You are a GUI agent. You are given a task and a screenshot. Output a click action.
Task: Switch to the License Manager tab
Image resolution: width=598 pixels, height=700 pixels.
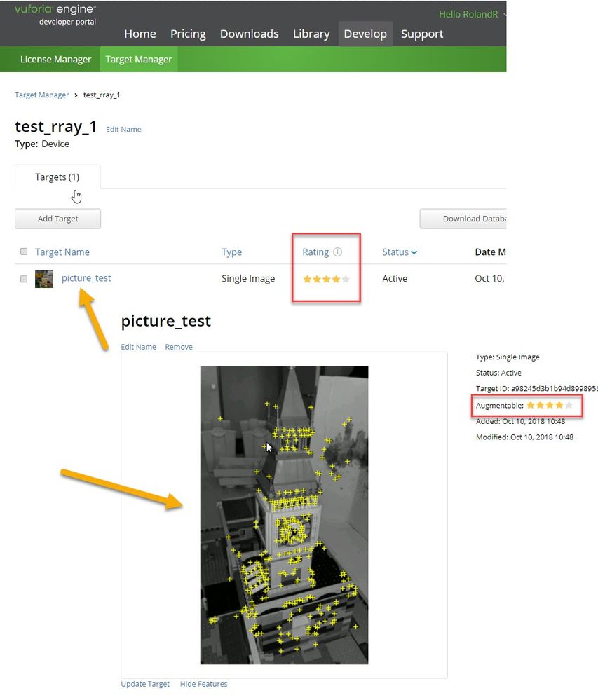click(x=56, y=60)
